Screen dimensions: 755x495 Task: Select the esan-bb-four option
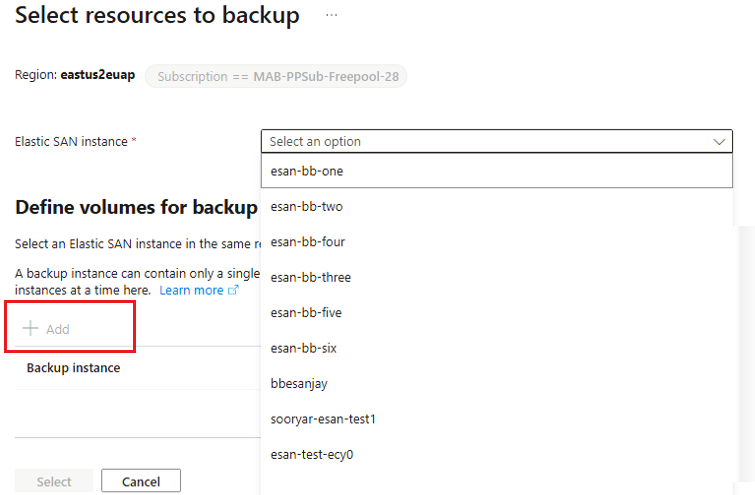[496, 242]
